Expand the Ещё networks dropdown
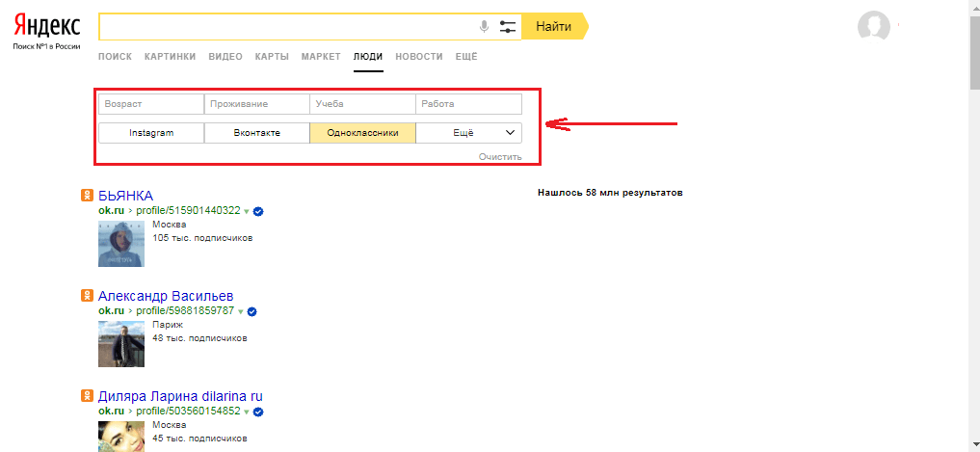This screenshot has width=980, height=452. (468, 133)
